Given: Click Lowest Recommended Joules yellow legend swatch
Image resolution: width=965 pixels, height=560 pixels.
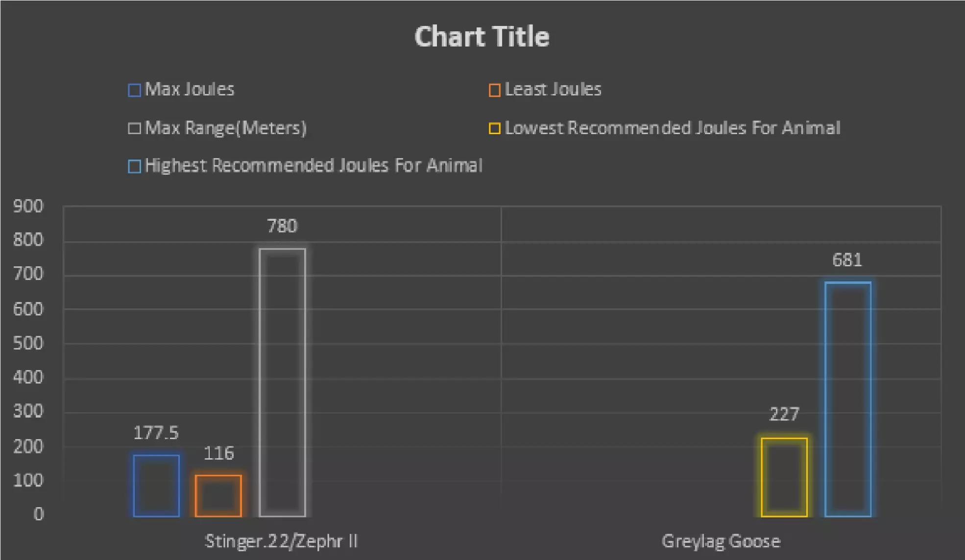Looking at the screenshot, I should click(494, 129).
